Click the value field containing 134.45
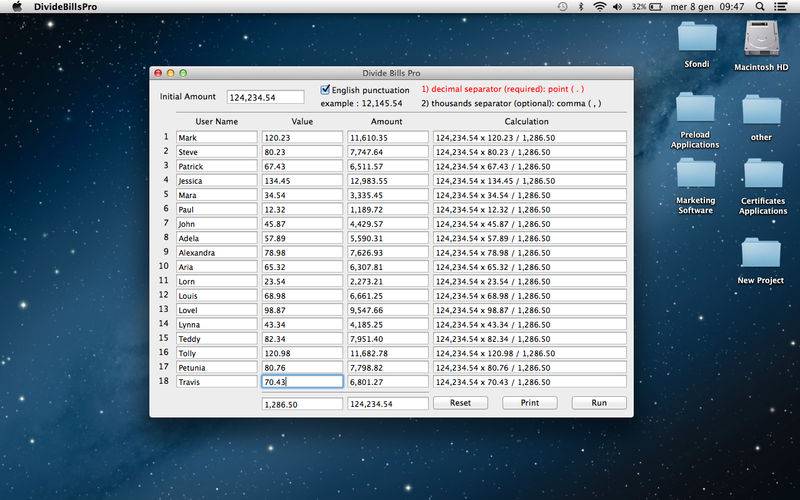The width and height of the screenshot is (800, 500). pyautogui.click(x=302, y=181)
